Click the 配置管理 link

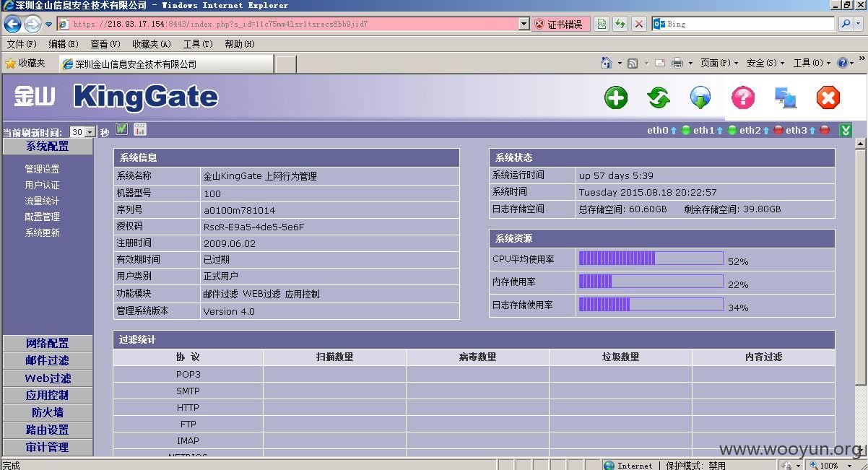click(x=42, y=217)
